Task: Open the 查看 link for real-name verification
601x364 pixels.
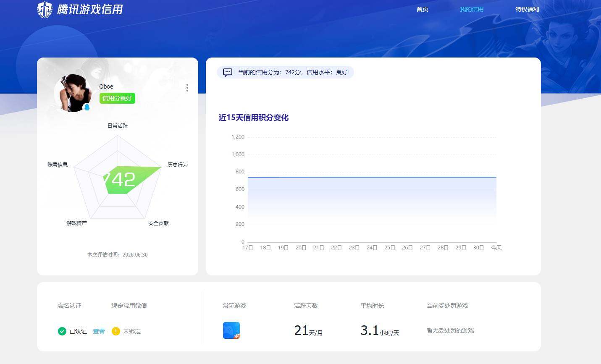Action: [x=99, y=331]
